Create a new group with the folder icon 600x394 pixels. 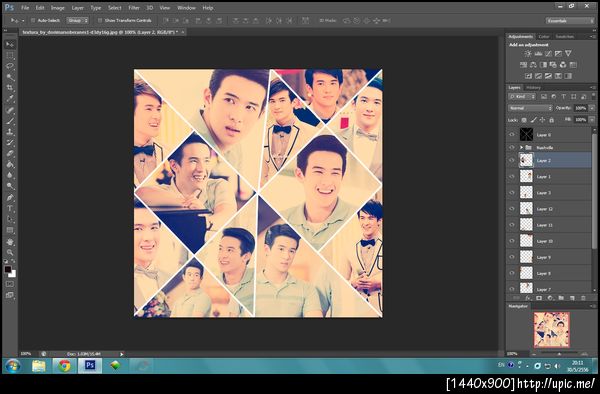click(561, 298)
